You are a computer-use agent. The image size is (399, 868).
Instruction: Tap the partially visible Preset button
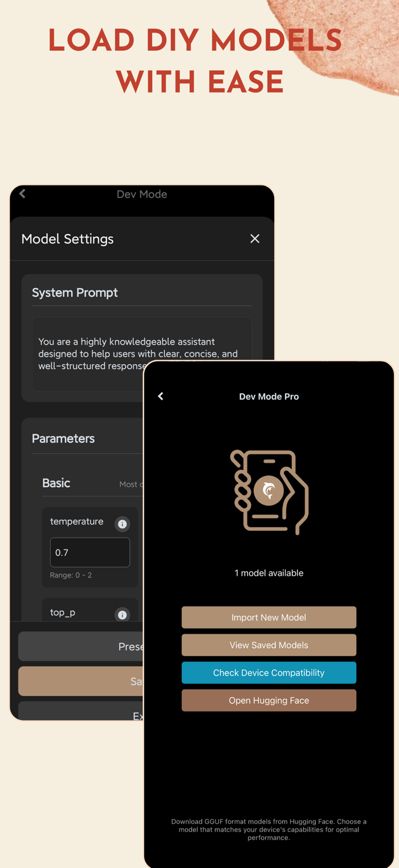tap(81, 647)
